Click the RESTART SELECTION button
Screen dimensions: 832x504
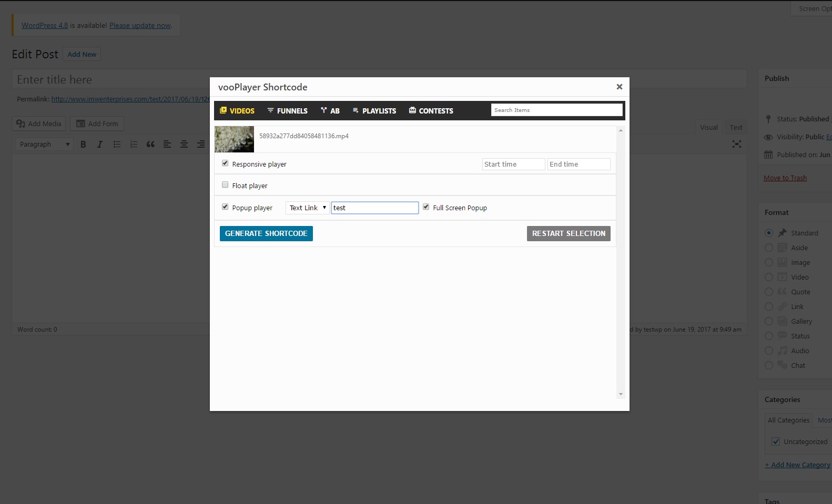569,233
